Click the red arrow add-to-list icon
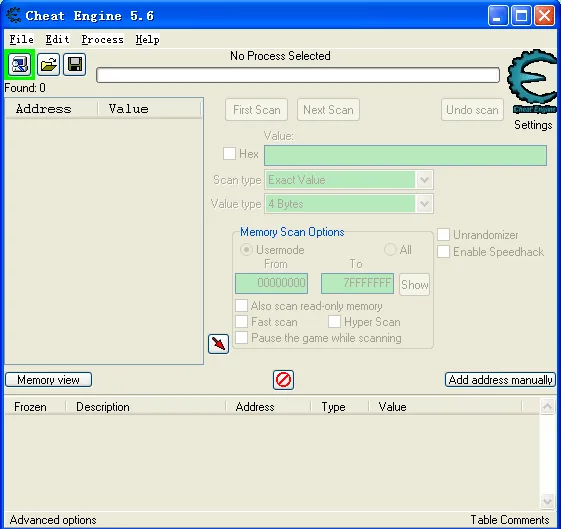 pos(218,344)
